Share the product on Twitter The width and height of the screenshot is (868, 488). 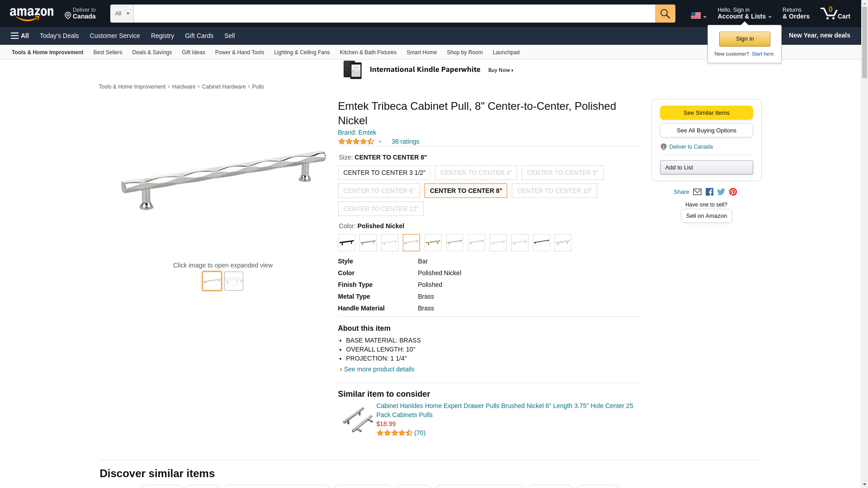[x=721, y=192]
